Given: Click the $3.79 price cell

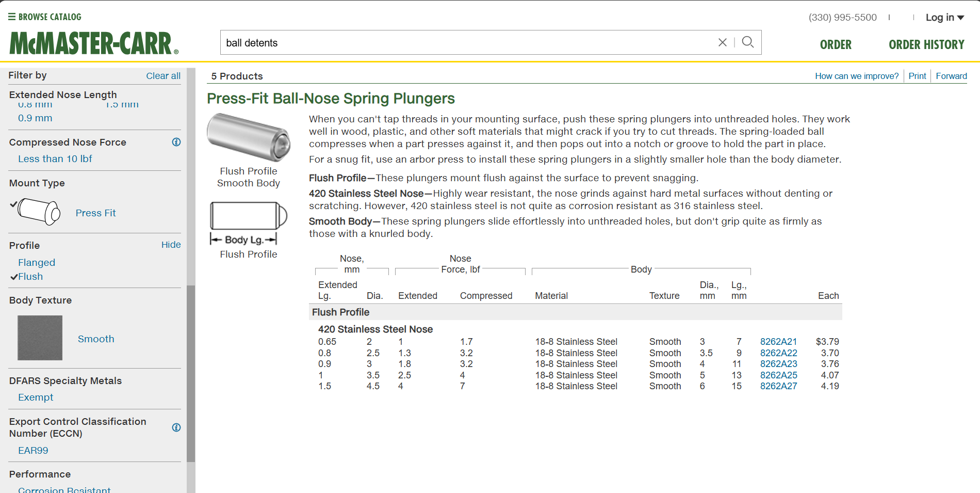Looking at the screenshot, I should 827,342.
